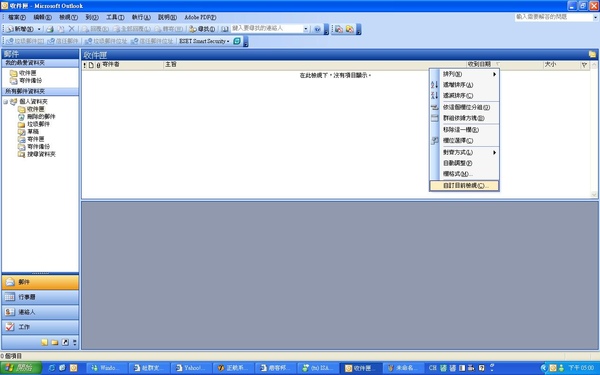Click the Notes icon at navigation pane bottom
This screenshot has height=375, width=600.
click(45, 342)
